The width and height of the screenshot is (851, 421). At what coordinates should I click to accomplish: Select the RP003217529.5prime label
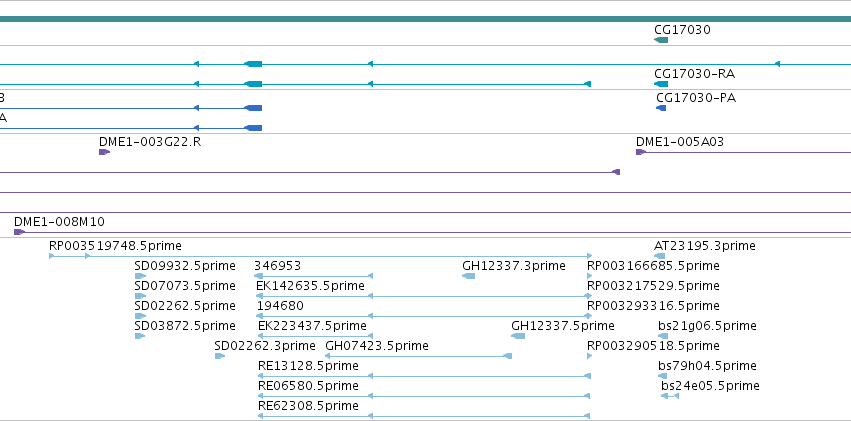[653, 286]
